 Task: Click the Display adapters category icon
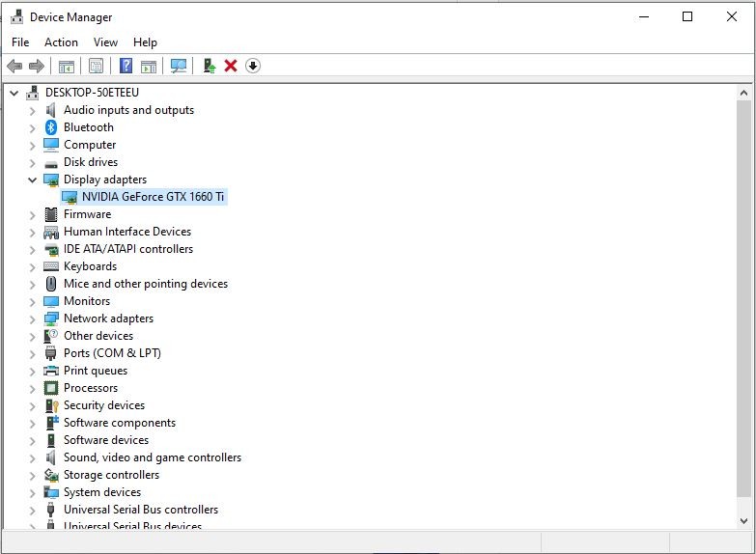[x=51, y=180]
